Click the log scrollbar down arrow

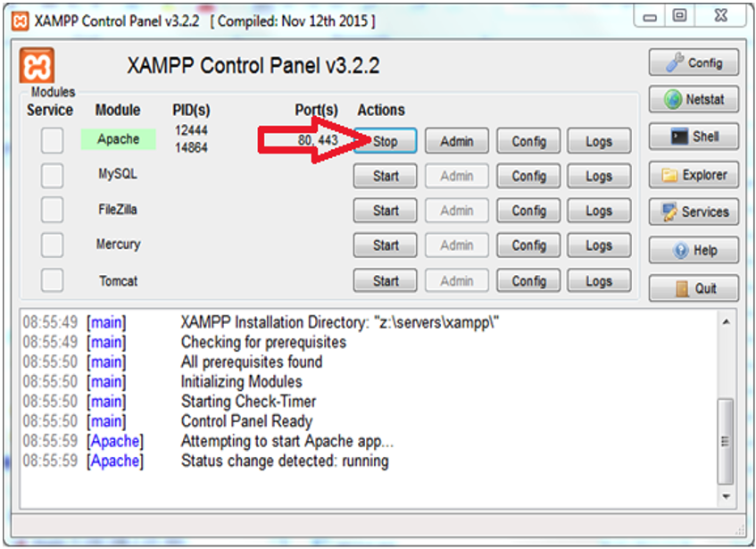[727, 496]
